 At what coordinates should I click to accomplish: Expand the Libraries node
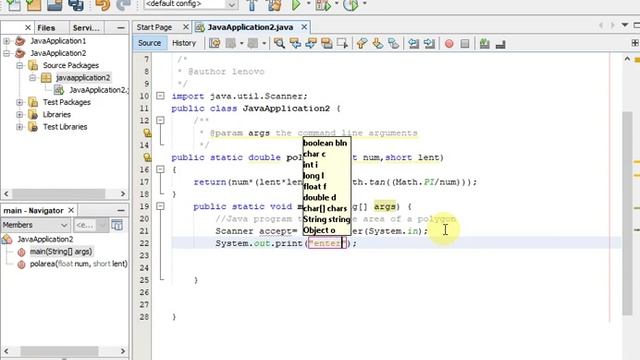(x=20, y=114)
